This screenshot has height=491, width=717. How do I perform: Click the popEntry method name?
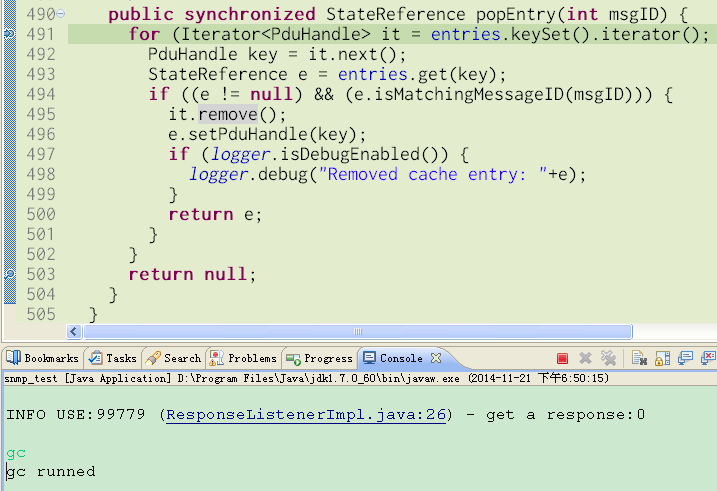pos(515,14)
